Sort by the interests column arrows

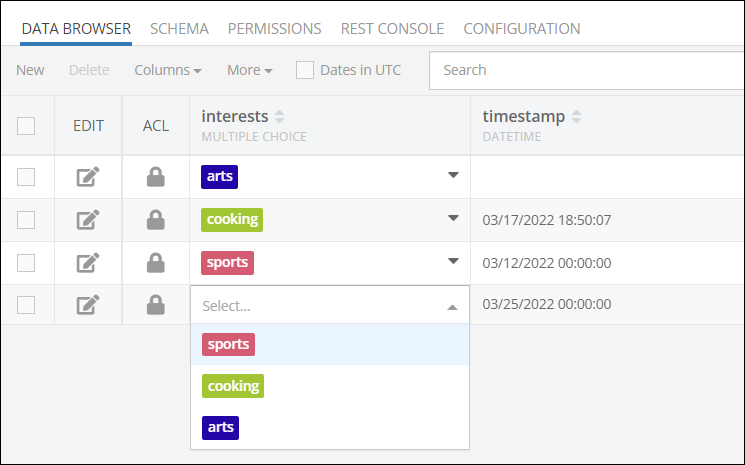pos(279,116)
